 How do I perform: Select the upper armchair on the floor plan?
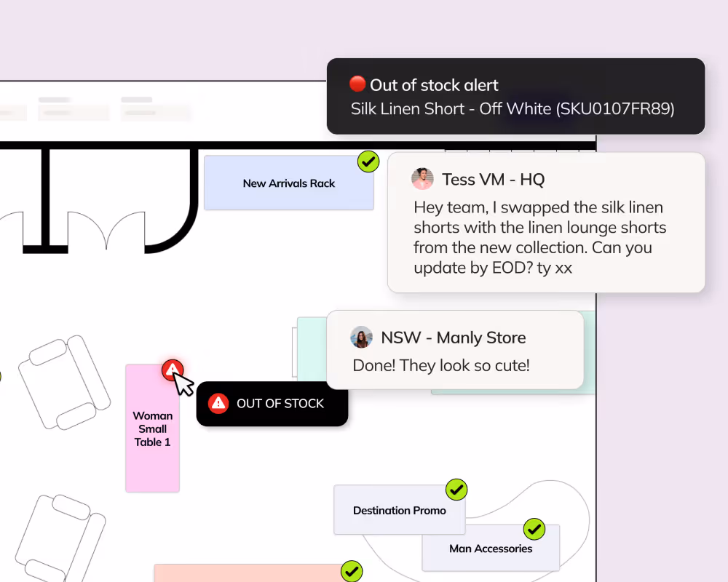[x=64, y=383]
